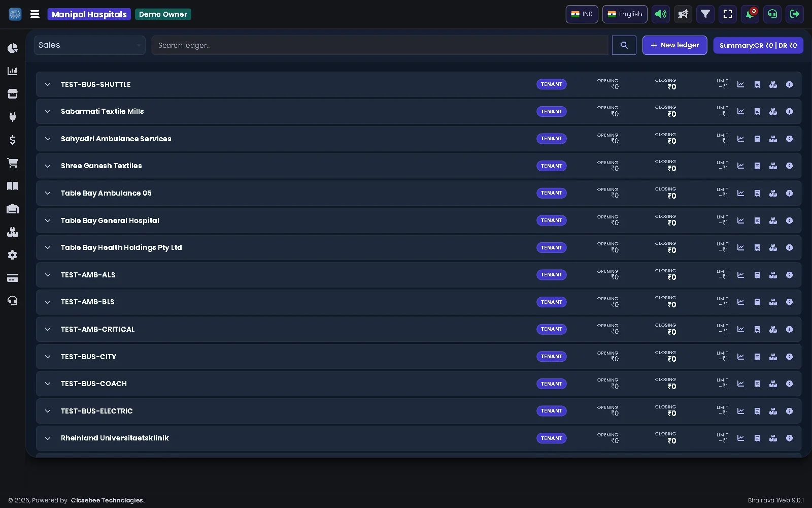Click the Closebee Technologies footer link
This screenshot has width=812, height=508.
click(x=108, y=500)
